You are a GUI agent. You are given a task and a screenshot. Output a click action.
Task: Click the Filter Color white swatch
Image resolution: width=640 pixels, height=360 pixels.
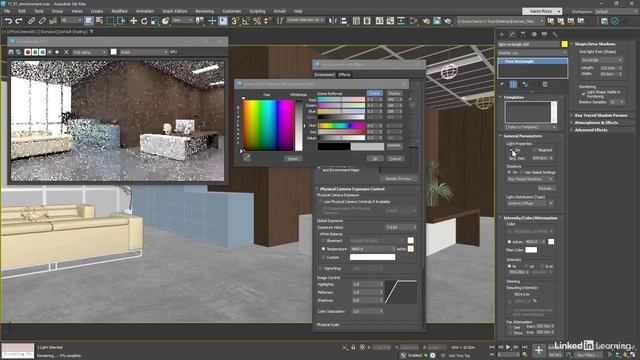click(x=531, y=250)
